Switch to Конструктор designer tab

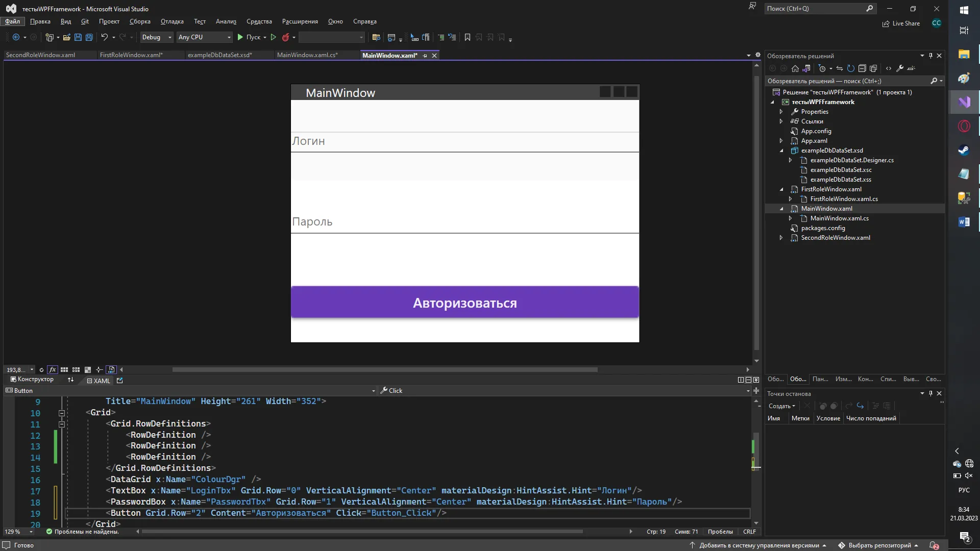(32, 380)
